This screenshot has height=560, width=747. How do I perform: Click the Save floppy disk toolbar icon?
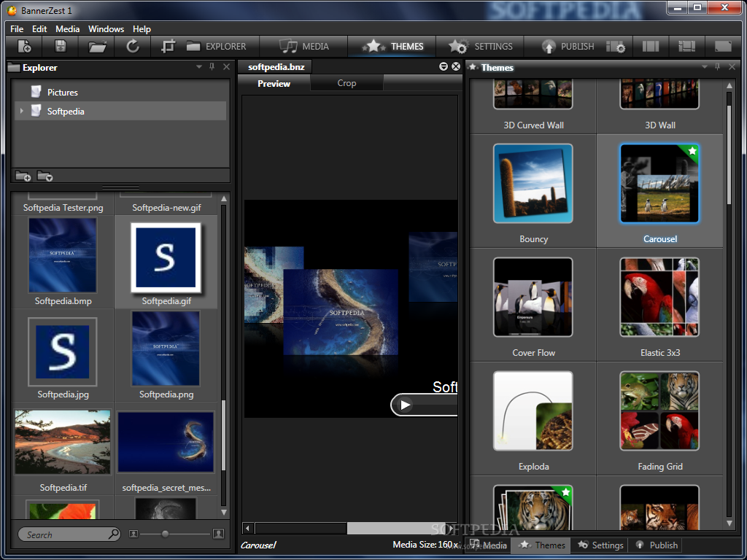click(61, 46)
